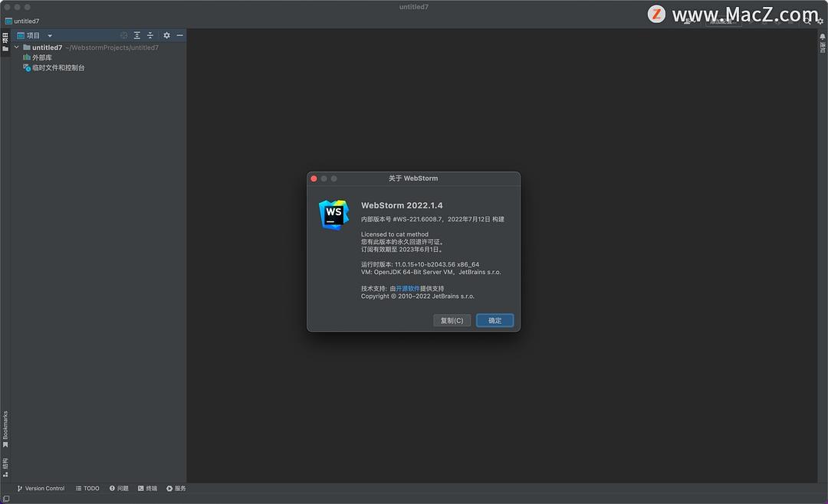Open the 服务 services tool window

pos(176,488)
